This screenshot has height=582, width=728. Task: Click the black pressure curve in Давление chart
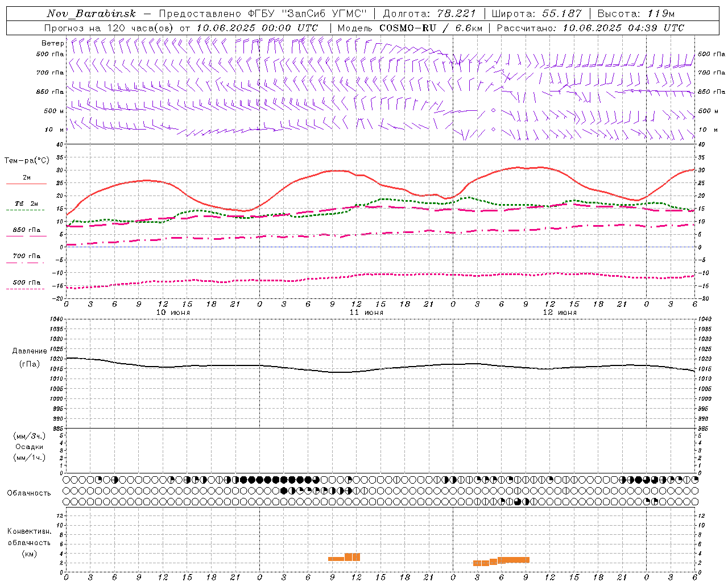coord(380,368)
